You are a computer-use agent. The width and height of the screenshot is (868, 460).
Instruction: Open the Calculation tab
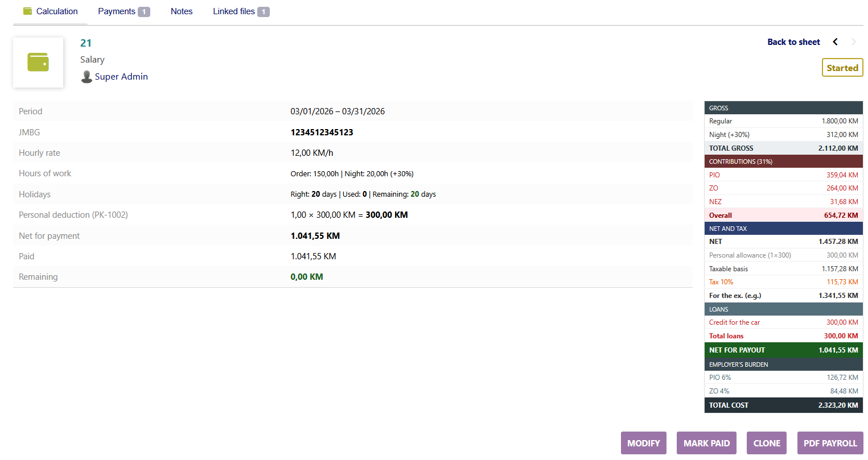[50, 11]
